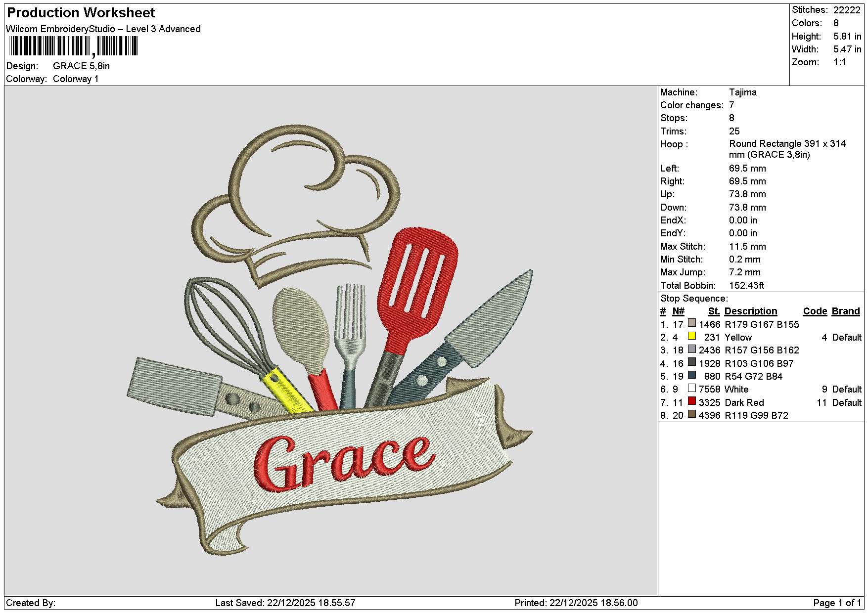Click the R157 G156 B162 color swatch
The width and height of the screenshot is (868, 613).
point(692,349)
